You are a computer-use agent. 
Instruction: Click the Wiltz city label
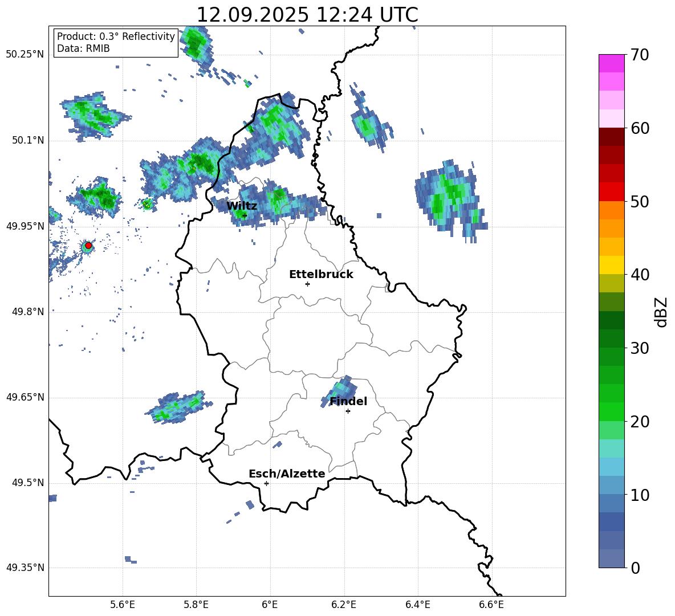pos(242,206)
